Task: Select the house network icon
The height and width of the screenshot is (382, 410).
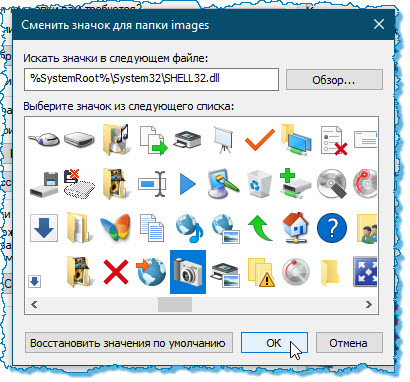Action: (x=295, y=227)
